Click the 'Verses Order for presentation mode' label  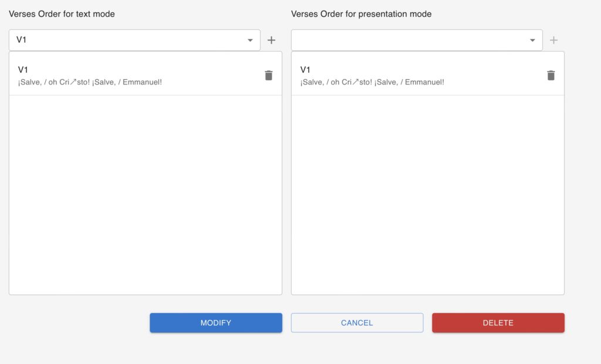[x=361, y=14]
